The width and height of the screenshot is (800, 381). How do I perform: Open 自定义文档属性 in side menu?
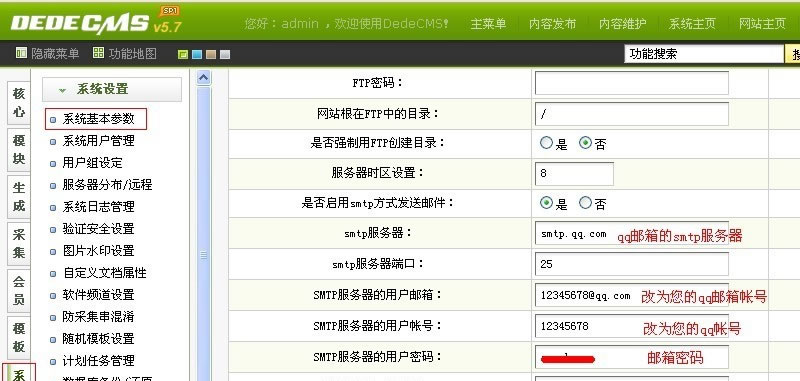pos(104,273)
